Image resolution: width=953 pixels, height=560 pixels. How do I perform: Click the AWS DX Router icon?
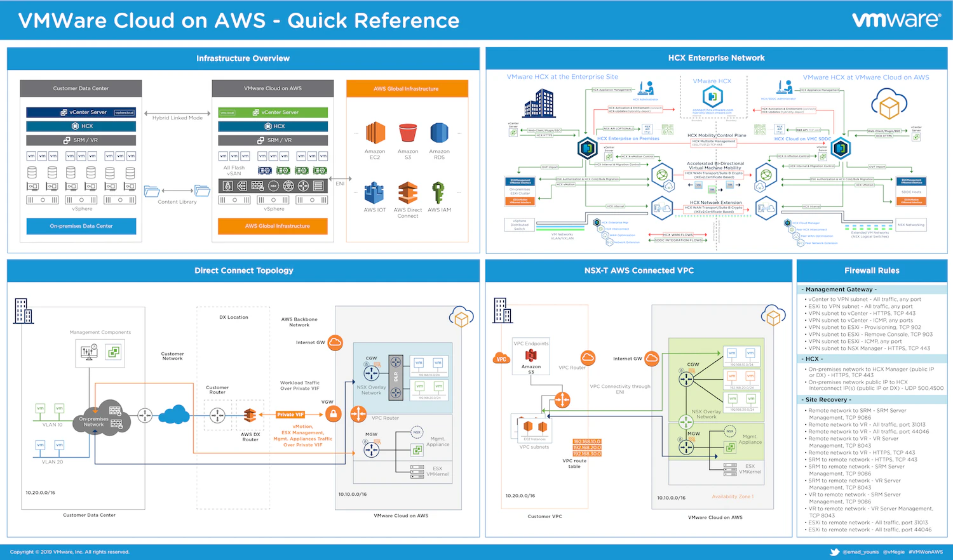click(x=250, y=415)
